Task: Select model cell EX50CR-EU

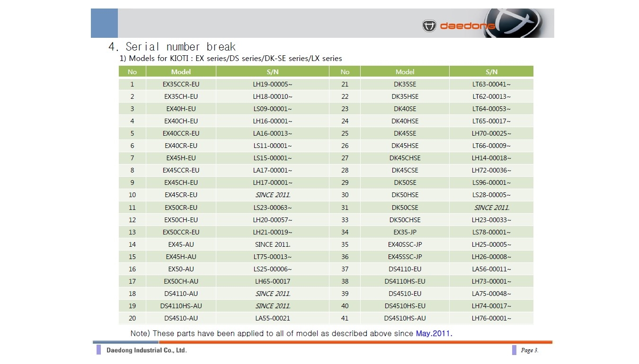Action: (x=181, y=208)
